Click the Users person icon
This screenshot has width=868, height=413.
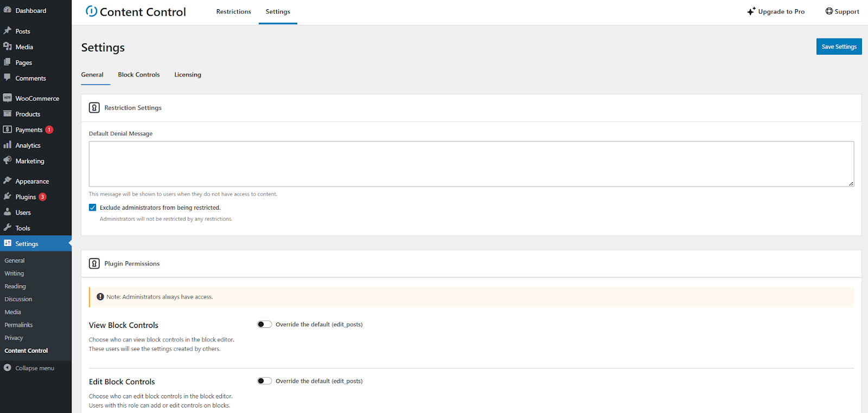7,212
